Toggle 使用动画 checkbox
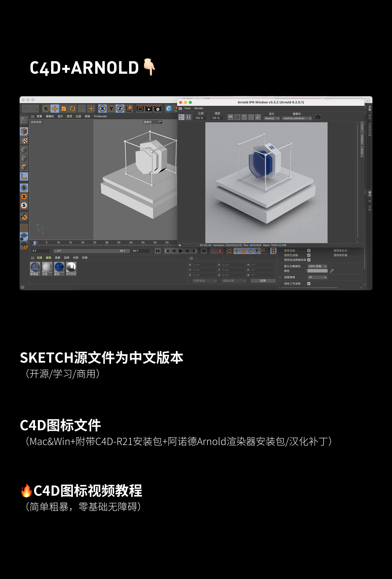 click(309, 251)
